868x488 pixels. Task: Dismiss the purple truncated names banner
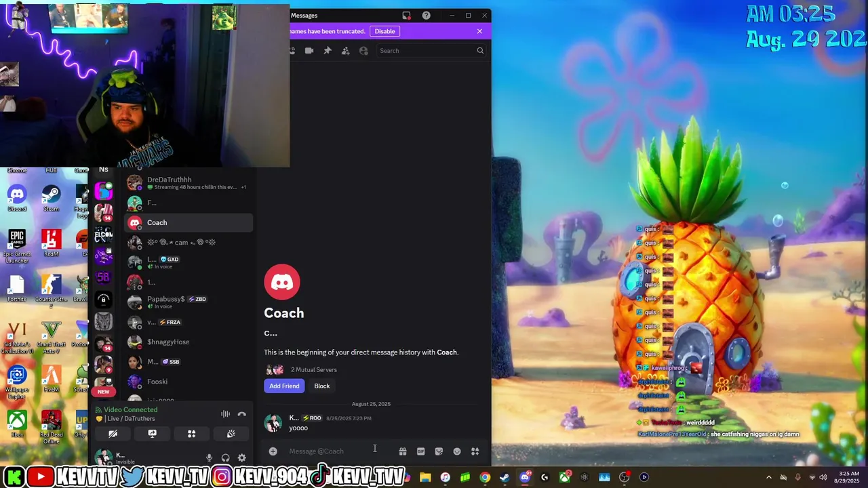(479, 31)
